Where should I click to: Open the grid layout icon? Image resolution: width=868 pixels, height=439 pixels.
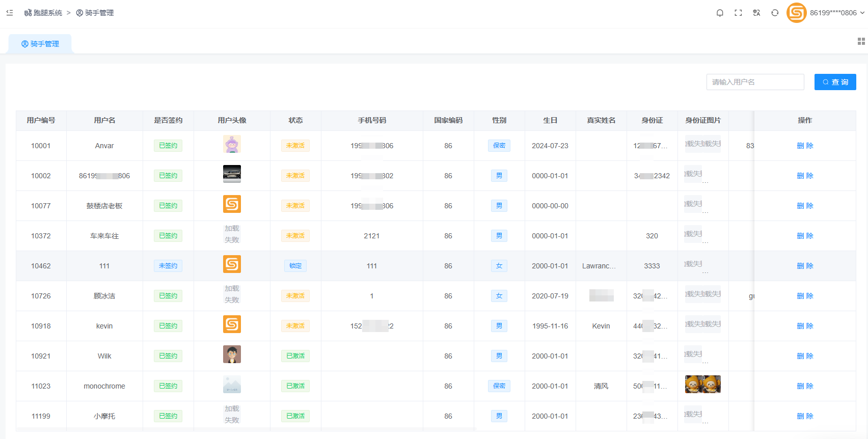(x=861, y=41)
